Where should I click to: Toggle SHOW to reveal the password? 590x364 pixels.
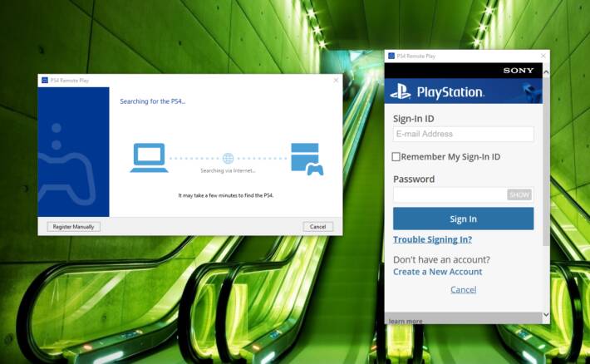click(x=519, y=194)
